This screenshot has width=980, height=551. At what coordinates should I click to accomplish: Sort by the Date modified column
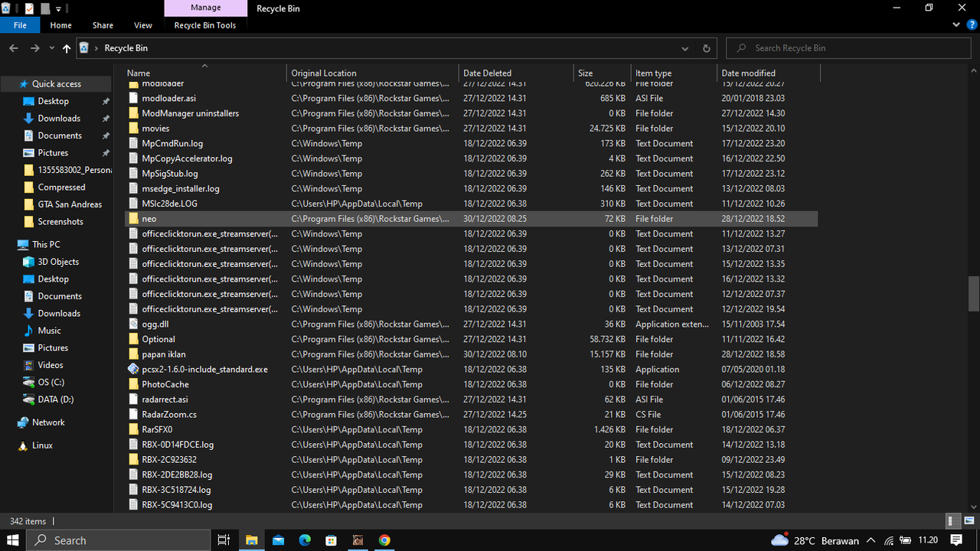click(x=768, y=73)
